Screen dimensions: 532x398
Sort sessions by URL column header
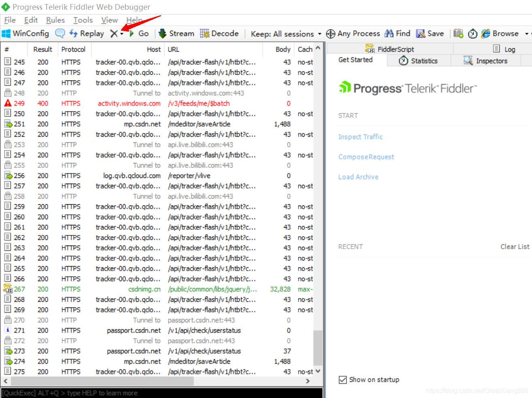(x=214, y=49)
